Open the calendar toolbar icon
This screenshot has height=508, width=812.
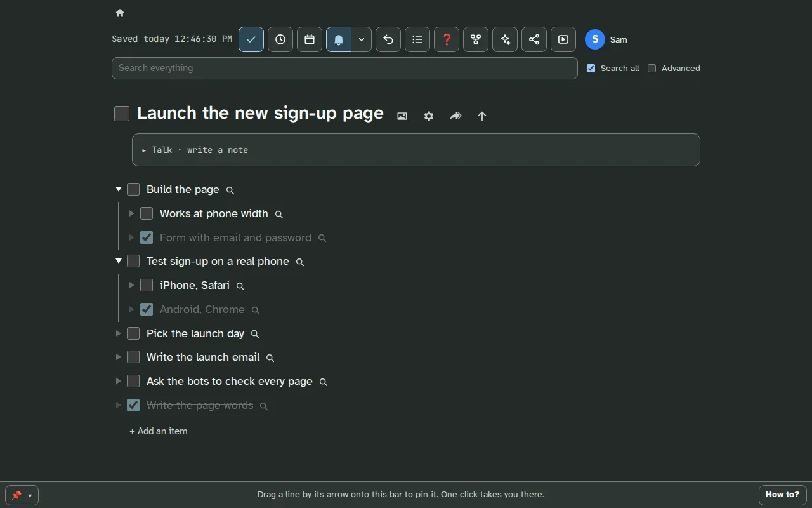[x=310, y=39]
